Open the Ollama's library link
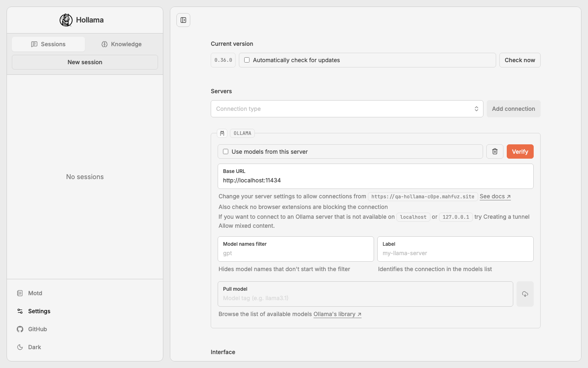 337,314
